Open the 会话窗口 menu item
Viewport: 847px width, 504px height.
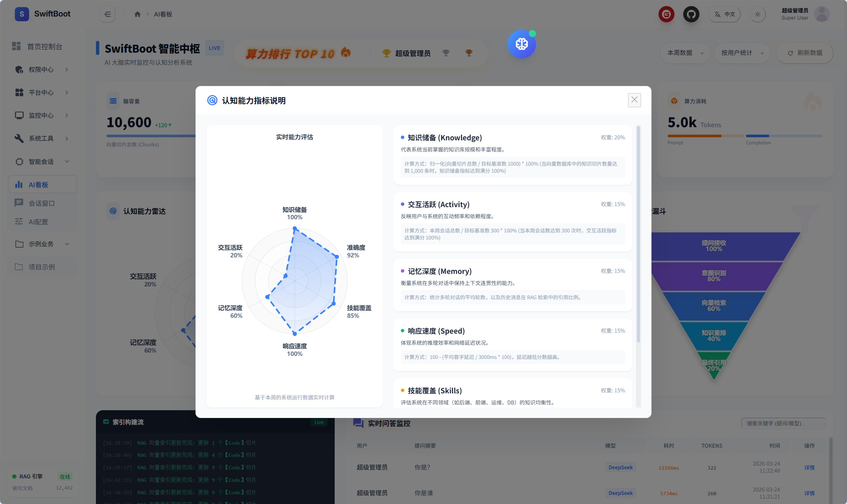pyautogui.click(x=42, y=203)
